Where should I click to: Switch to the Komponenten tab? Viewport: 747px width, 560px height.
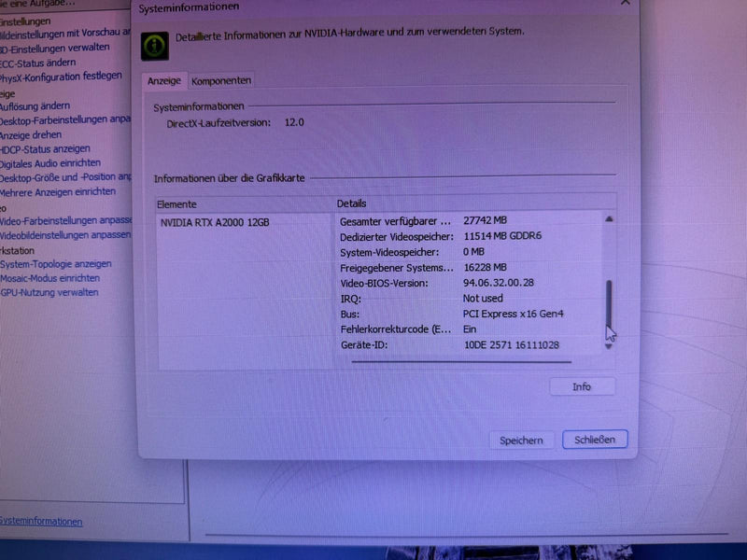pyautogui.click(x=221, y=81)
